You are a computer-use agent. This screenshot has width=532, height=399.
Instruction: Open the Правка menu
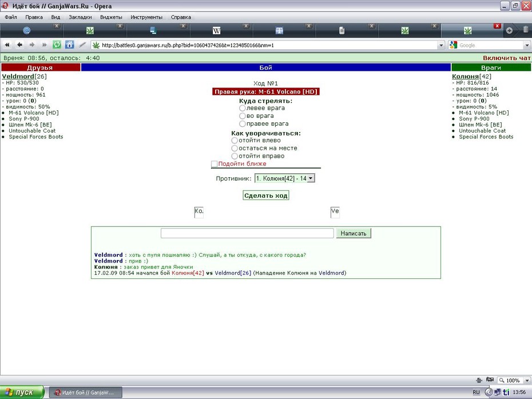pyautogui.click(x=34, y=17)
